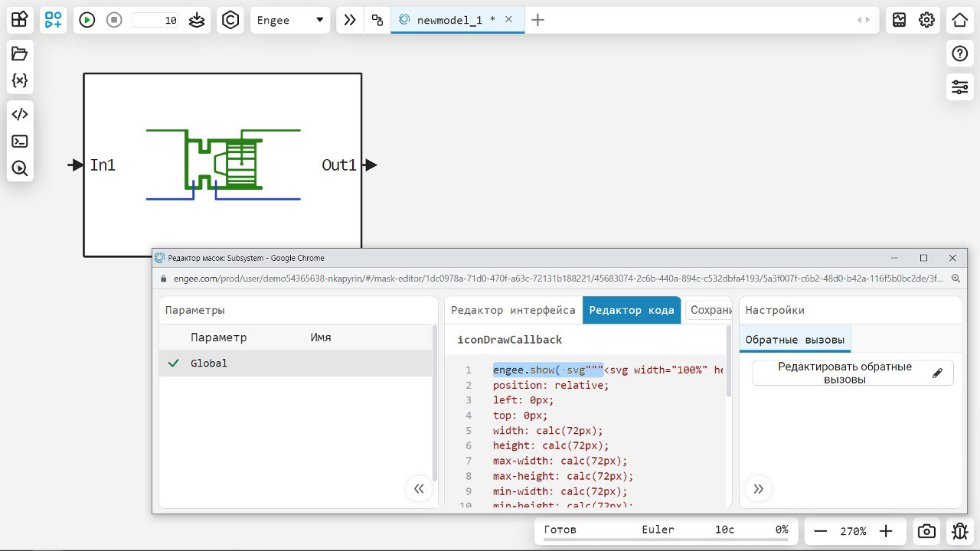Click the layers download icon

[x=197, y=20]
